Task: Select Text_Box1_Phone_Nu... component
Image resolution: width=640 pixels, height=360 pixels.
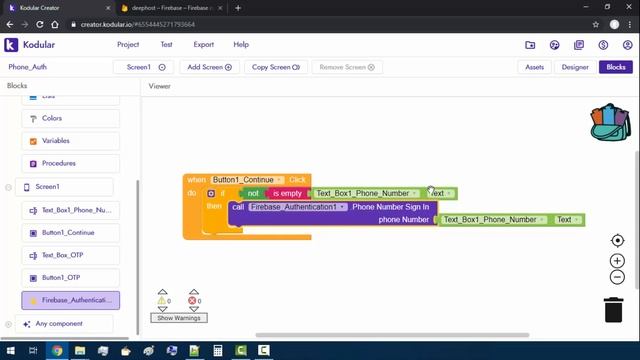Action: pos(71,210)
